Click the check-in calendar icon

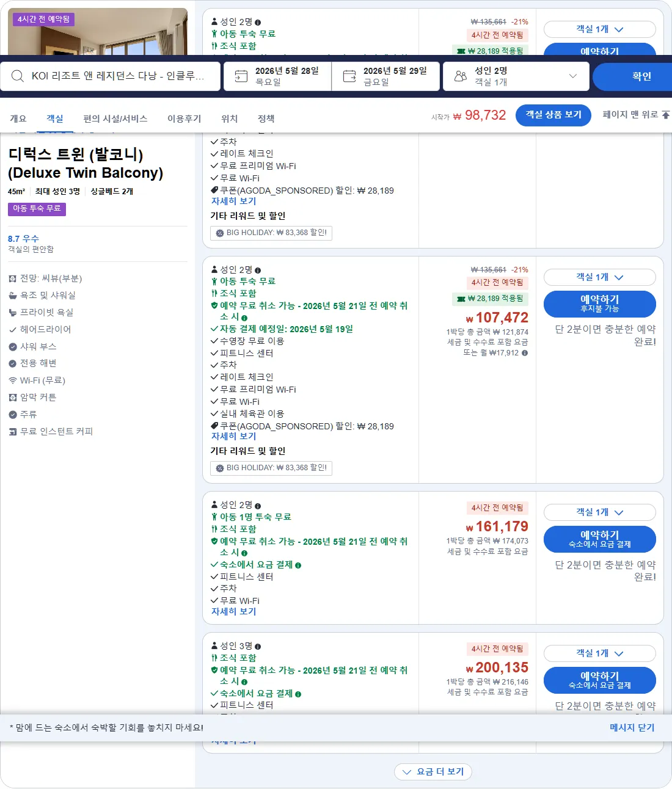241,76
